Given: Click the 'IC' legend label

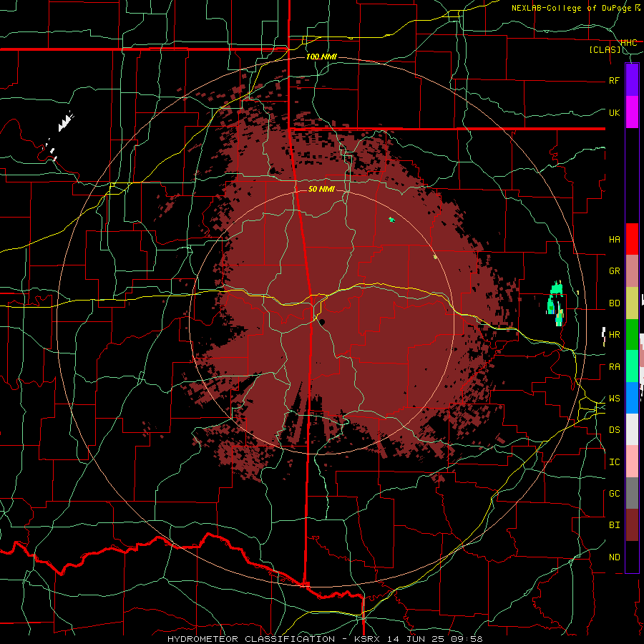Looking at the screenshot, I should (x=614, y=462).
